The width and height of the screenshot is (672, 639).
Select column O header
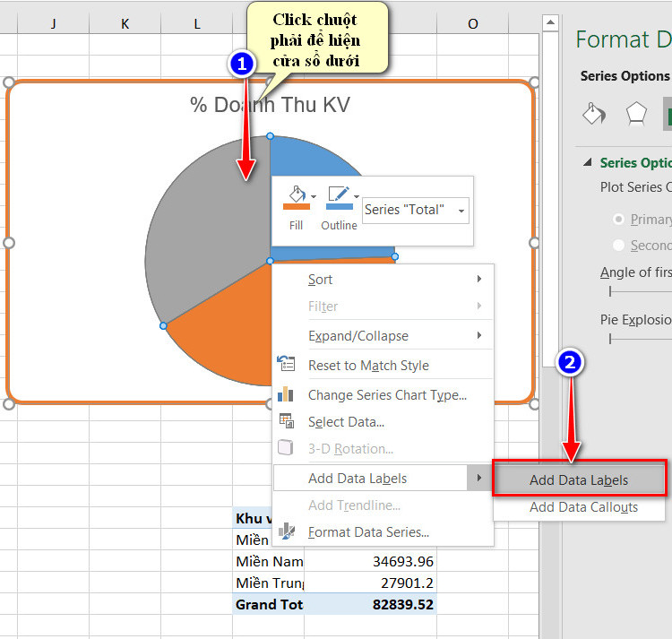(x=473, y=23)
